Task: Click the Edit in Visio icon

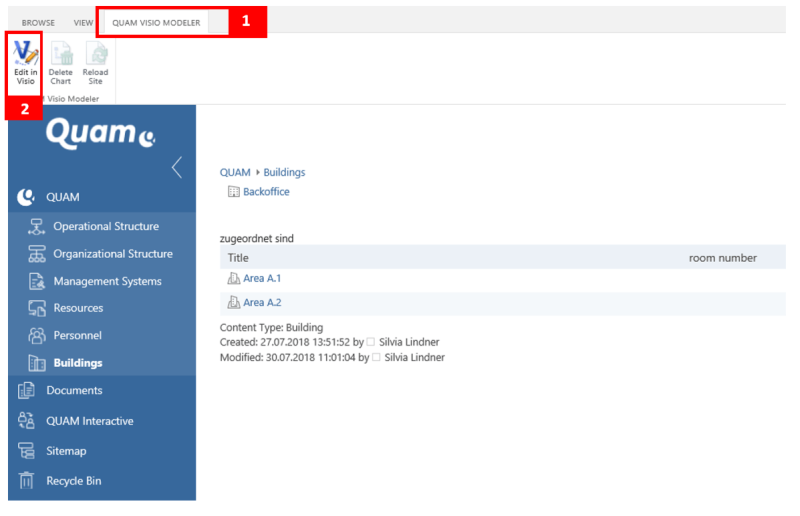Action: (25, 53)
